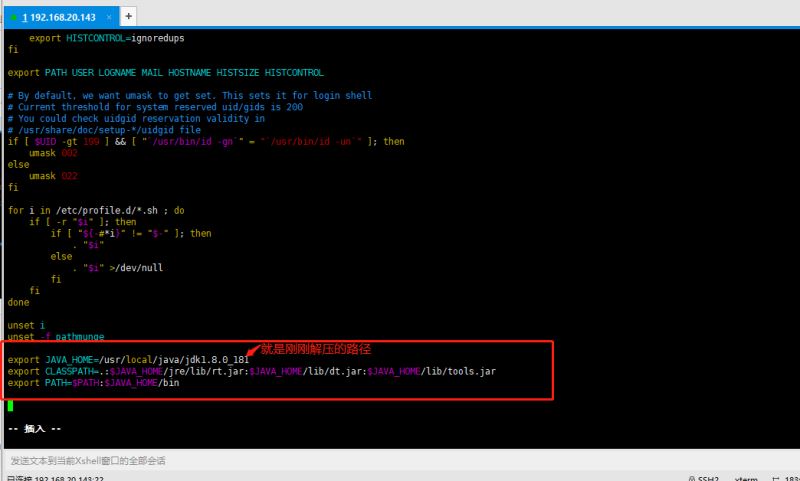Focus the send-text-to-all-sessions compose bar
The image size is (800, 481).
pos(300,460)
